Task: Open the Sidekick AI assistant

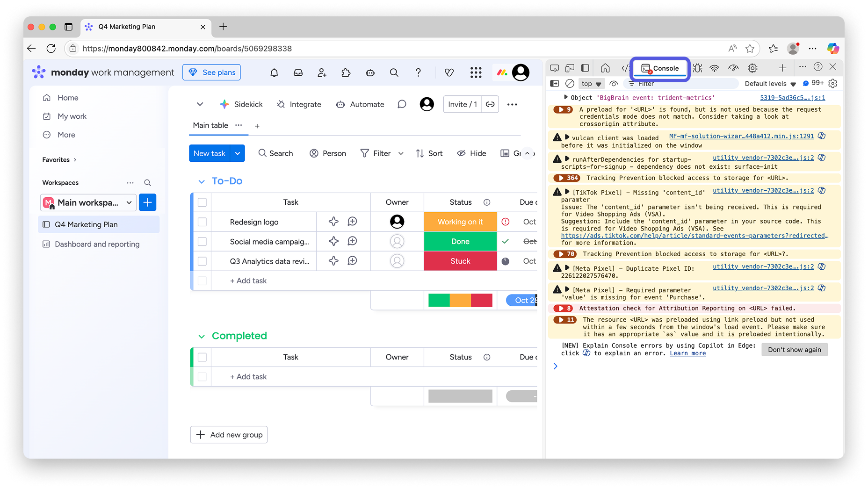Action: pyautogui.click(x=241, y=104)
